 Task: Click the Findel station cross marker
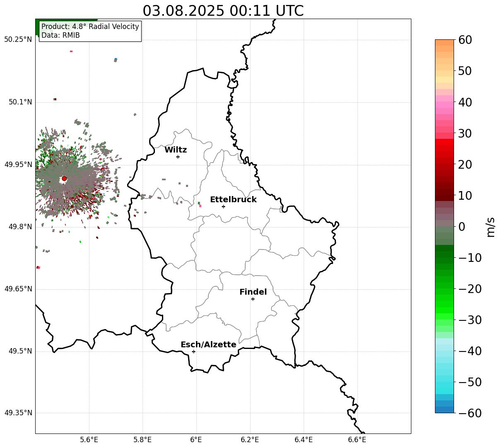coord(253,299)
